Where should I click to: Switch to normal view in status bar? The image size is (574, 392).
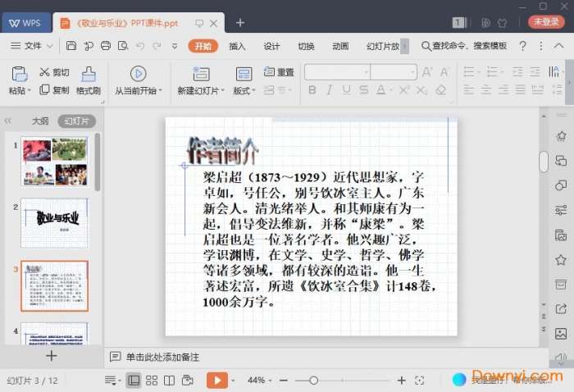(134, 381)
